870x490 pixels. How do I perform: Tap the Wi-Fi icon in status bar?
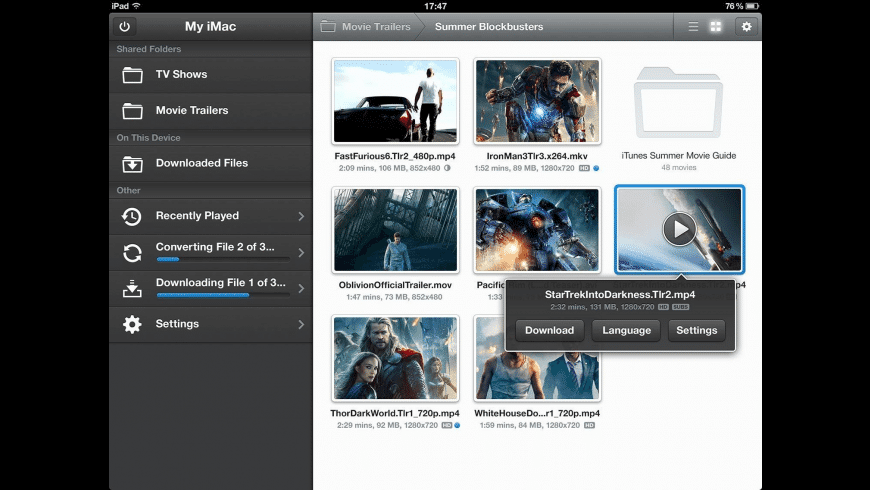(136, 6)
